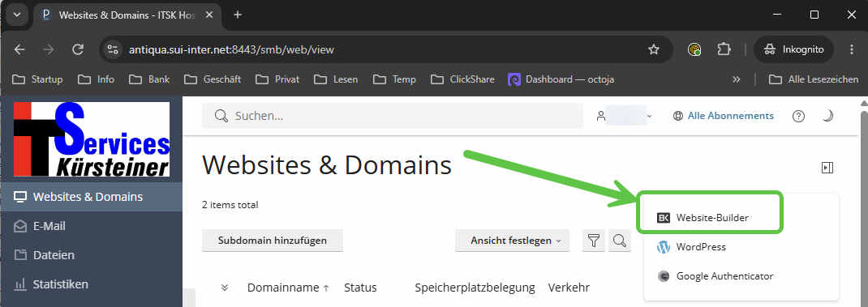Viewport: 868px width, 307px height.
Task: Click the browser forward arrow
Action: [49, 49]
